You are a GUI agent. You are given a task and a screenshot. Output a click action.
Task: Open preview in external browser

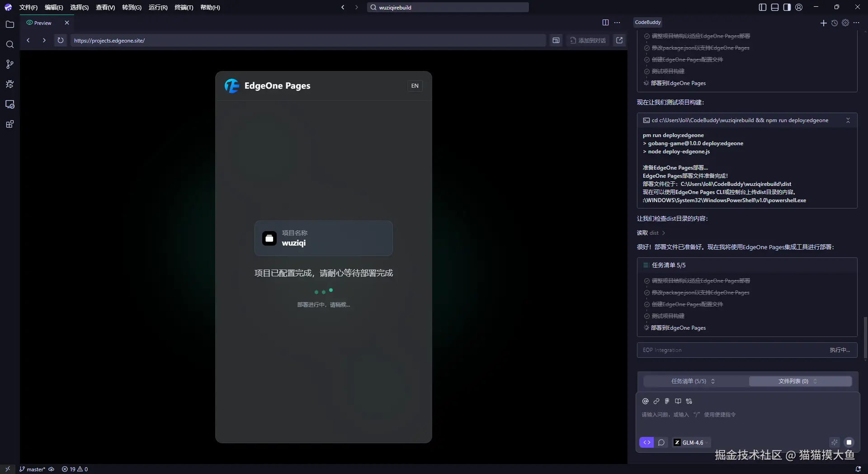pyautogui.click(x=619, y=40)
